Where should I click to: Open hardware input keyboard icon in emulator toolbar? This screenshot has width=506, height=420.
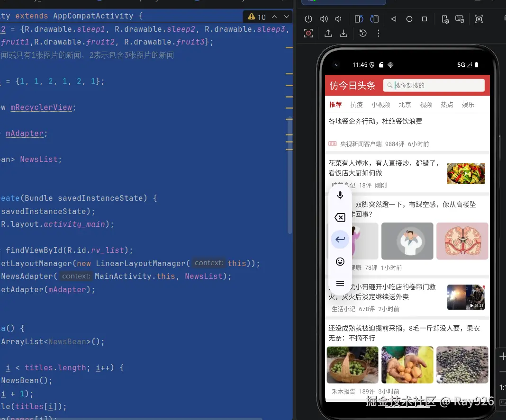tap(460, 19)
